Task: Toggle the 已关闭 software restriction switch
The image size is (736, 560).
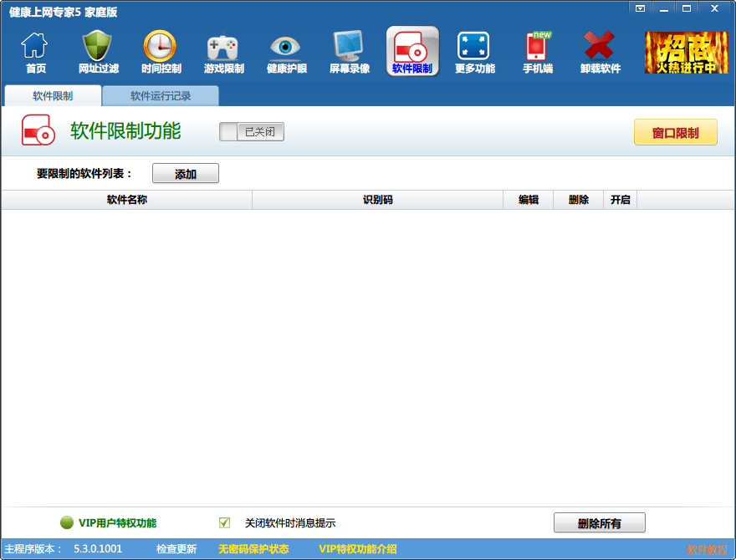Action: (x=252, y=132)
